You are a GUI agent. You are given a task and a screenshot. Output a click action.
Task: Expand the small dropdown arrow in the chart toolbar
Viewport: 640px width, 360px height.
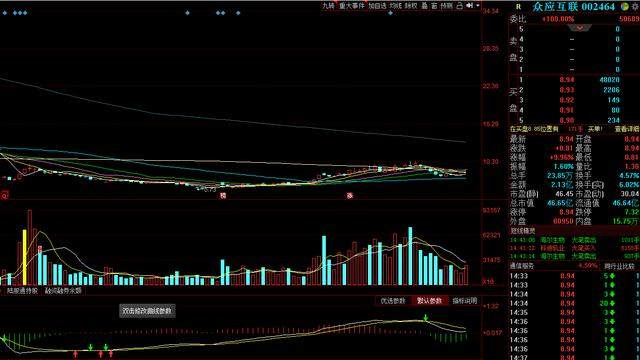(478, 6)
